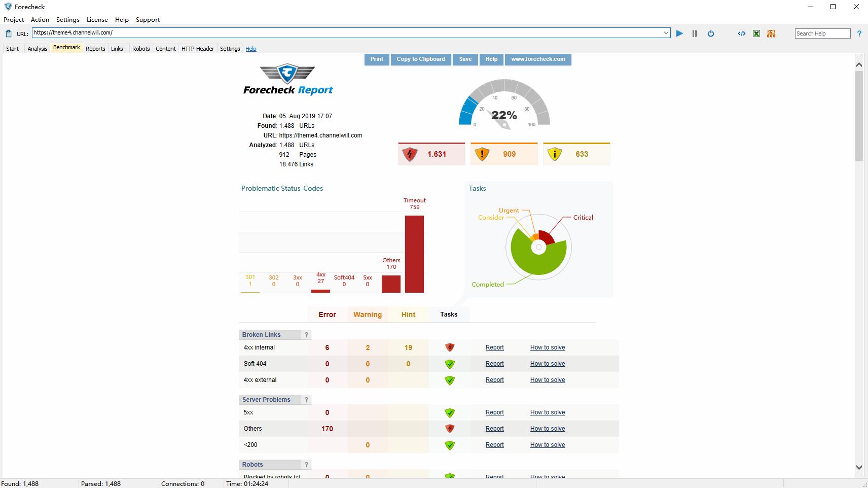Open the Support menu
The image size is (868, 488).
148,19
